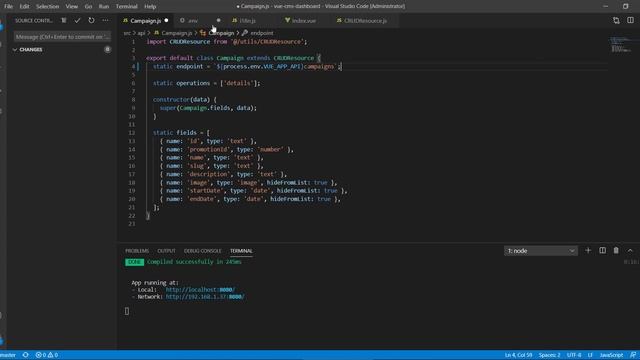The image size is (640, 360).
Task: Click the Open Changes icon in the editor toolbar
Action: [x=616, y=20]
